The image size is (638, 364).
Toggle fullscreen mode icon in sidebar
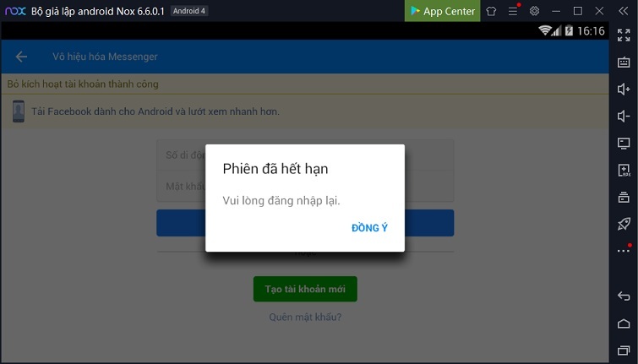tap(624, 35)
